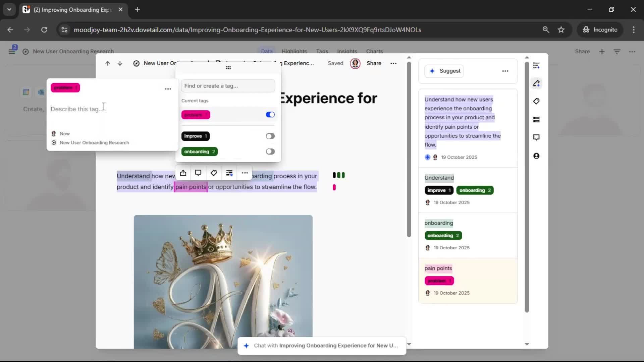Open more options in floating text toolbar
The width and height of the screenshot is (644, 362).
(245, 173)
